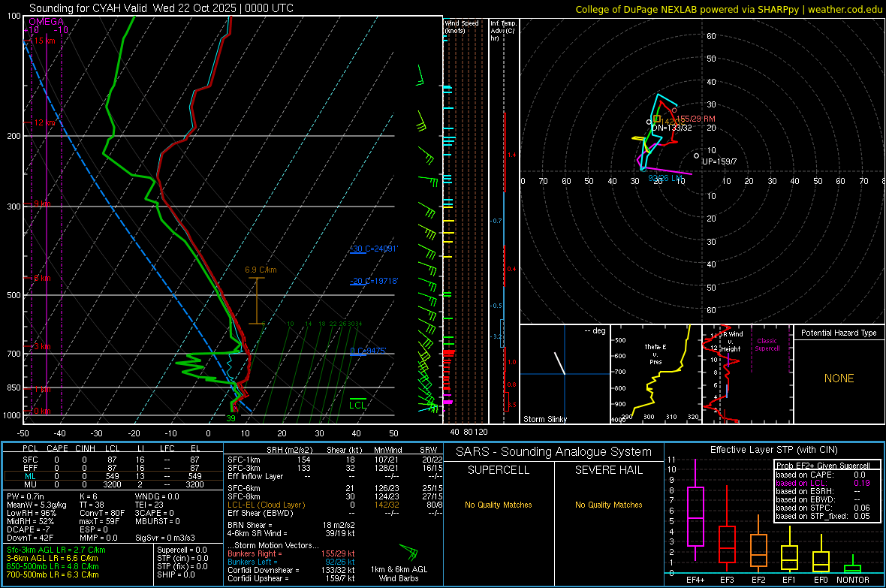Click the '-20 C=19718'' level label
The image size is (886, 588).
[373, 281]
